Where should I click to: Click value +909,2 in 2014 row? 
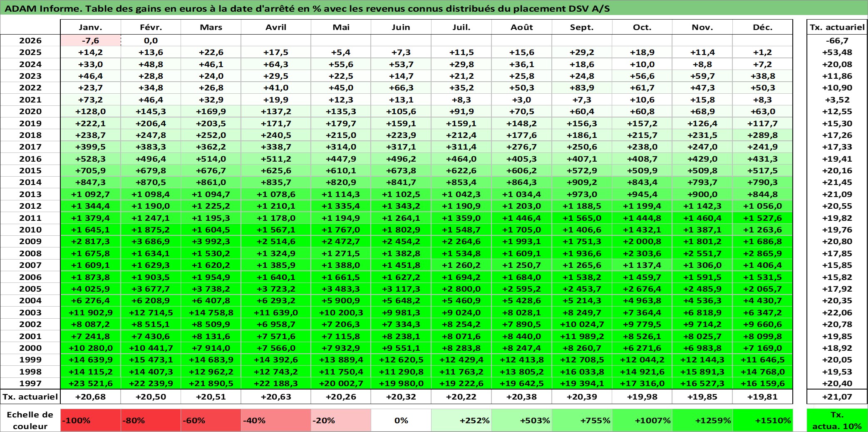(582, 182)
